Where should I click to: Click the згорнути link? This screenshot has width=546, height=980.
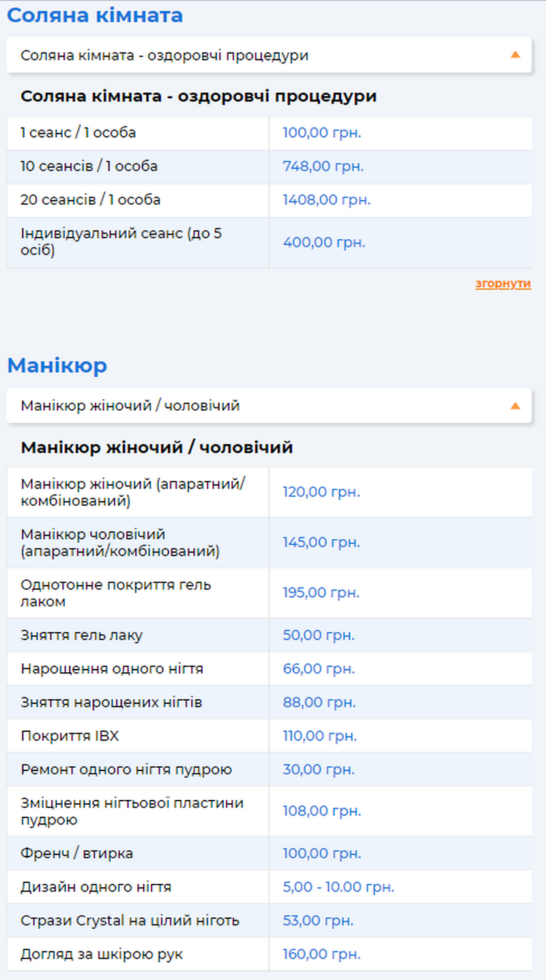pos(503,284)
